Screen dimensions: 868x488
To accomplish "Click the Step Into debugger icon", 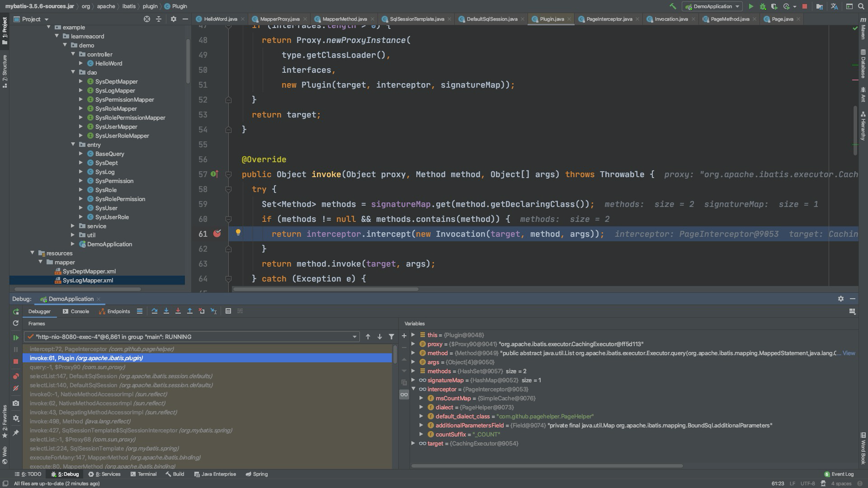I will click(x=166, y=311).
